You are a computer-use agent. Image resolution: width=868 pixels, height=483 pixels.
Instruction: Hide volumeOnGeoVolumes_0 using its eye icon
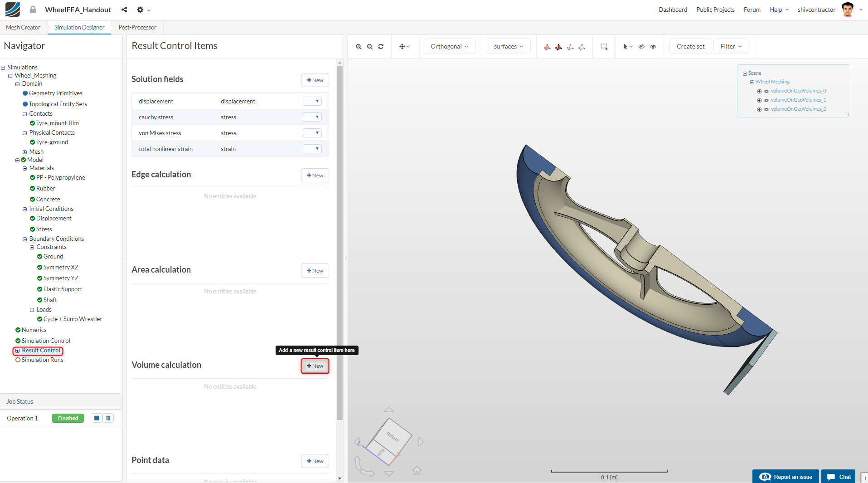pyautogui.click(x=766, y=91)
